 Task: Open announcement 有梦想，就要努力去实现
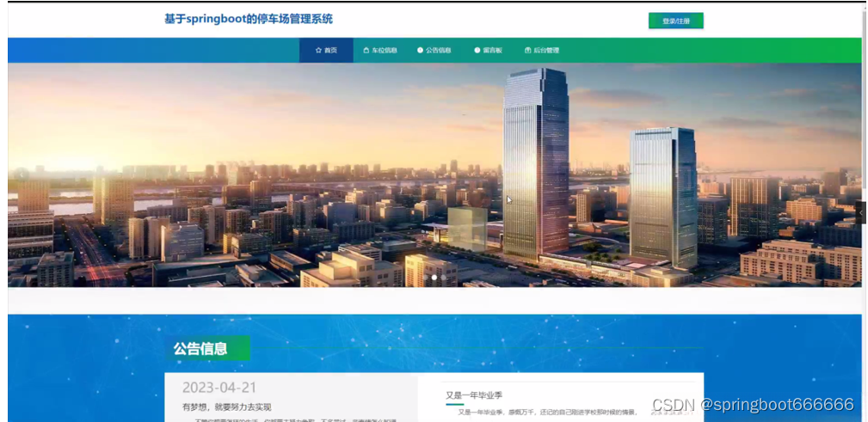point(227,407)
